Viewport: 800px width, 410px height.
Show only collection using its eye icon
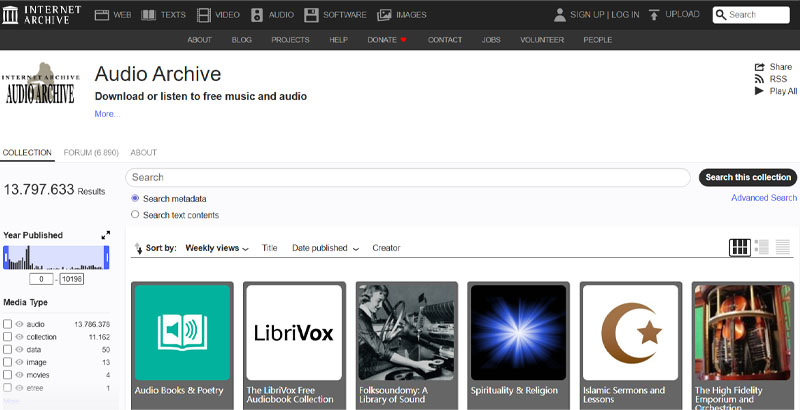[19, 337]
